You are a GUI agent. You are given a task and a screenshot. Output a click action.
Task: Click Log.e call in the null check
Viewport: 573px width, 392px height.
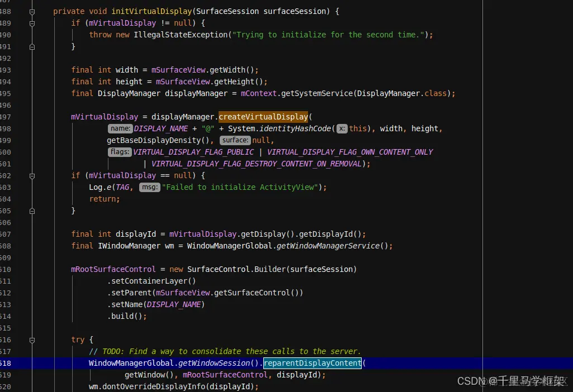coord(100,187)
